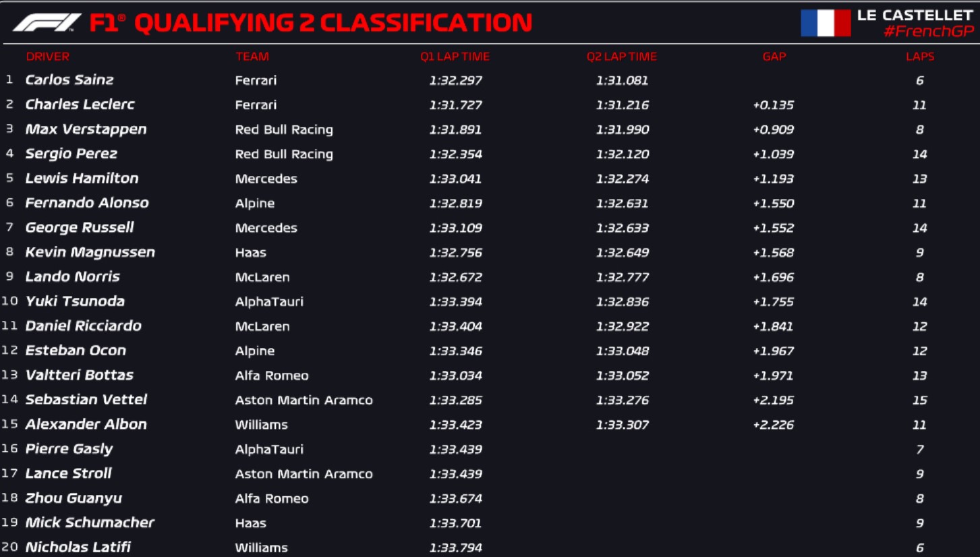Click the French flag icon
The height and width of the screenshot is (557, 980).
[826, 23]
